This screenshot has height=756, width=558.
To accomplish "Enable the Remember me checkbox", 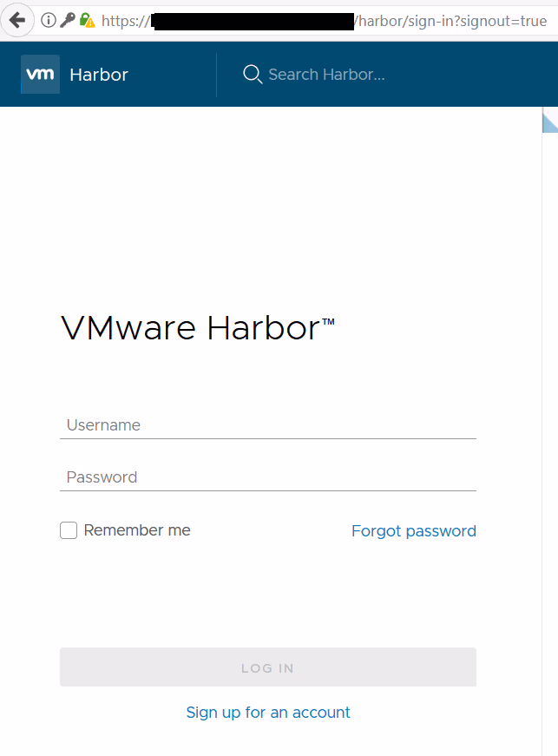I will point(69,530).
